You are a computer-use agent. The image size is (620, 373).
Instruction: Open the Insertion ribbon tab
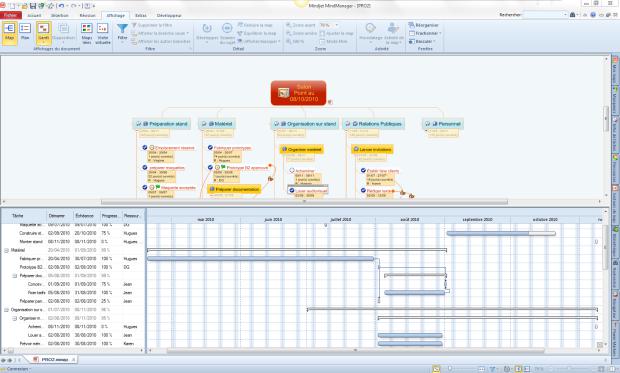(60, 15)
